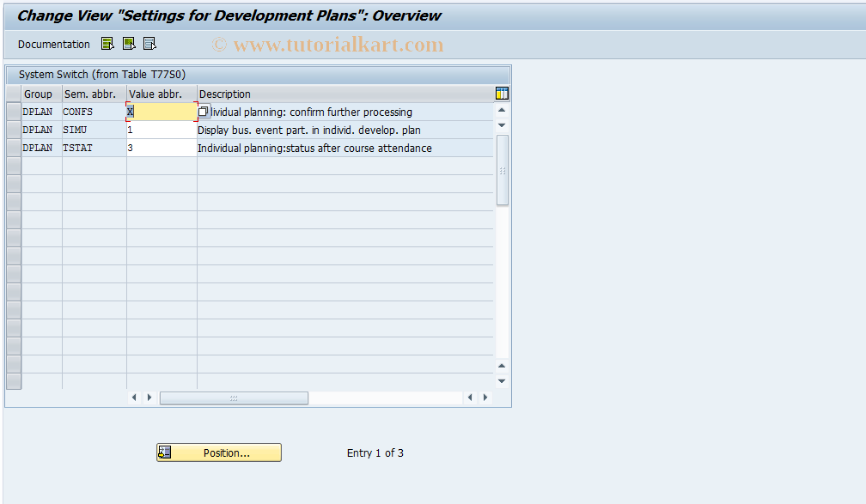Click the select-all corner cell left of Group header
866x504 pixels.
14,94
